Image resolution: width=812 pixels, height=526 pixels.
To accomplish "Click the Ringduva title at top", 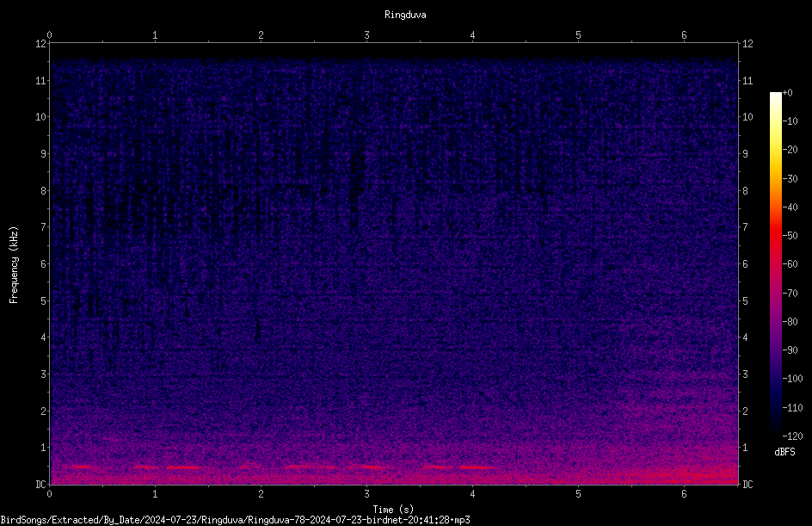I will point(405,15).
